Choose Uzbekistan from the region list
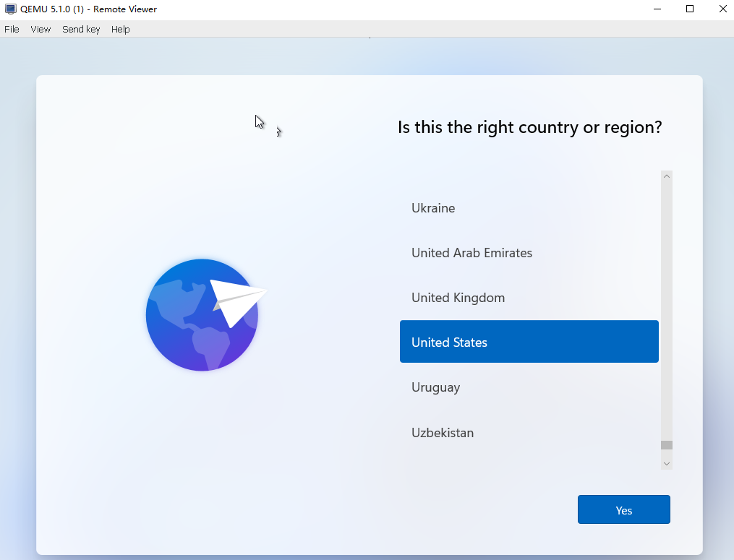The height and width of the screenshot is (560, 734). pyautogui.click(x=443, y=433)
